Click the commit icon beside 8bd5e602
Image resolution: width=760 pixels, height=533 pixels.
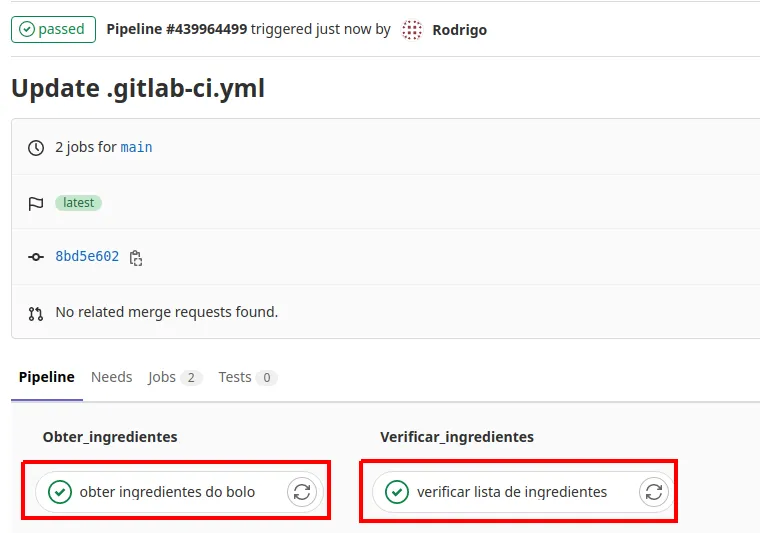click(x=36, y=257)
